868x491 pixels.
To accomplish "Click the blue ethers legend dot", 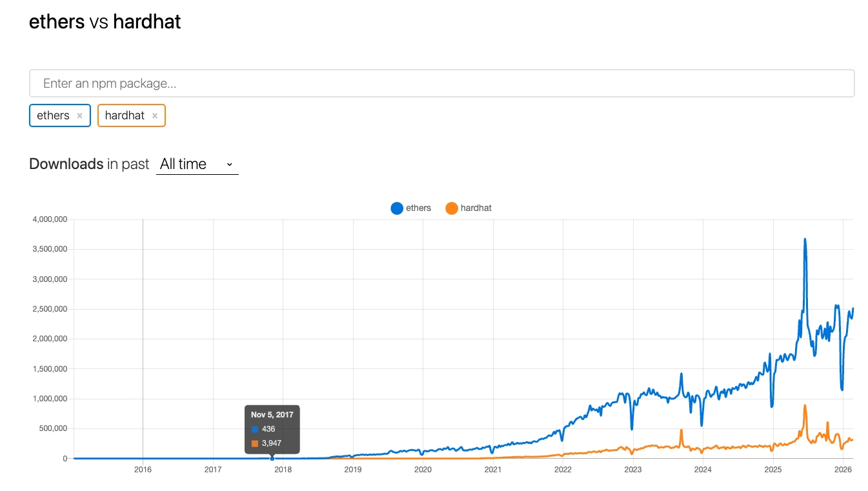I will point(397,208).
